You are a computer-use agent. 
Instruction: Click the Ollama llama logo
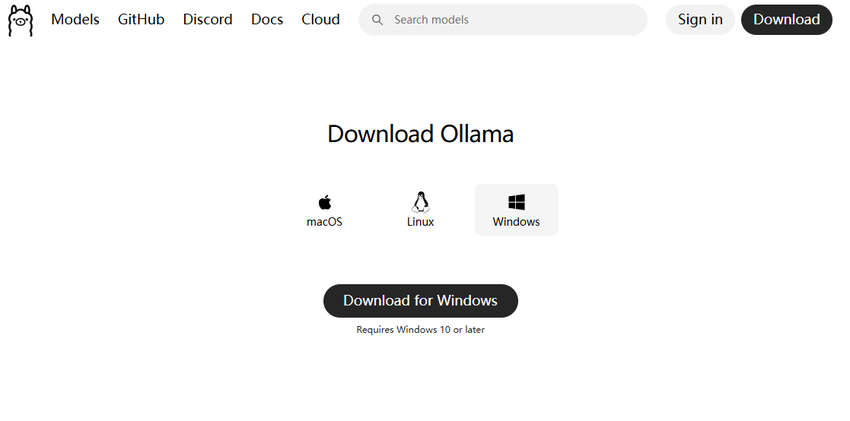point(21,21)
